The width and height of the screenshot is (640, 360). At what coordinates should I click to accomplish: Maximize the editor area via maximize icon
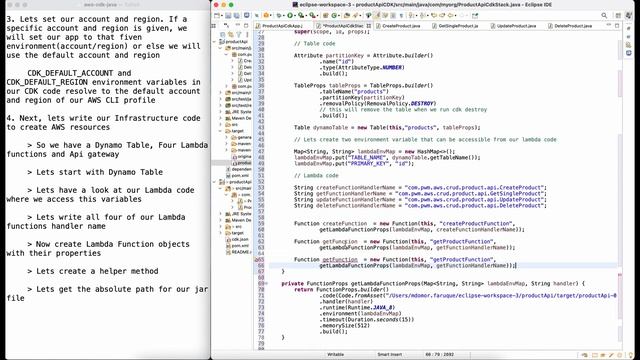point(617,25)
